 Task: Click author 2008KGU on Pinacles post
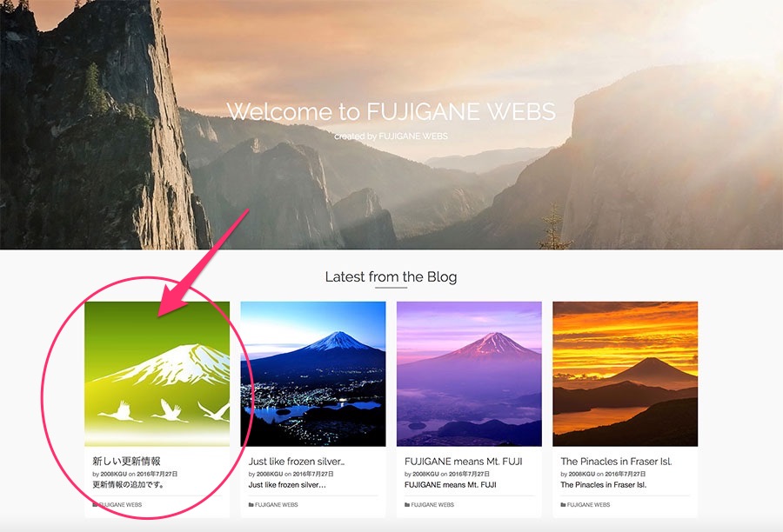pos(582,474)
